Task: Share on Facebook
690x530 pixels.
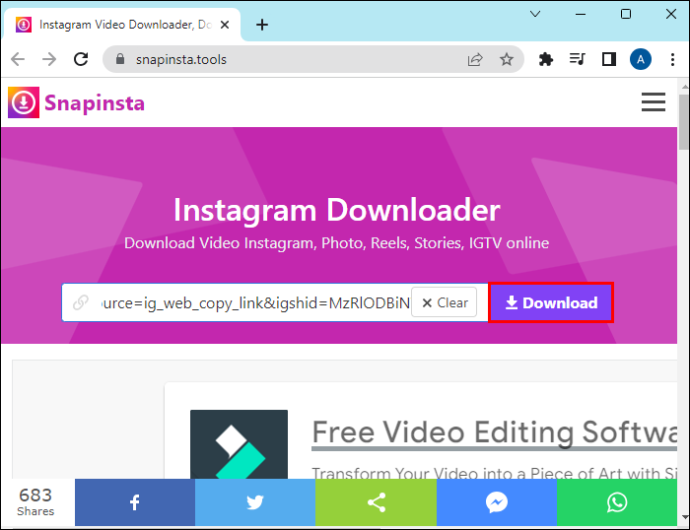Action: click(x=135, y=502)
